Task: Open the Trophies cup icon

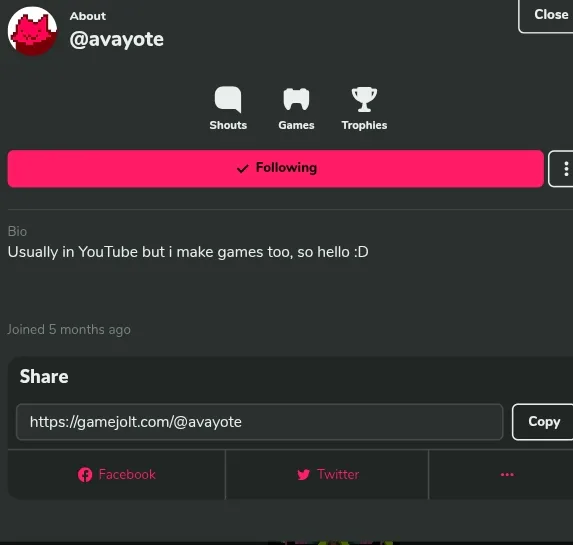Action: (x=364, y=99)
